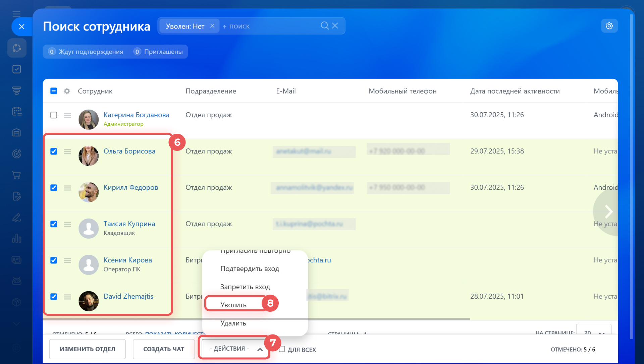Click Ольга Борисова's avatar photo
This screenshot has height=364, width=644.
(89, 156)
